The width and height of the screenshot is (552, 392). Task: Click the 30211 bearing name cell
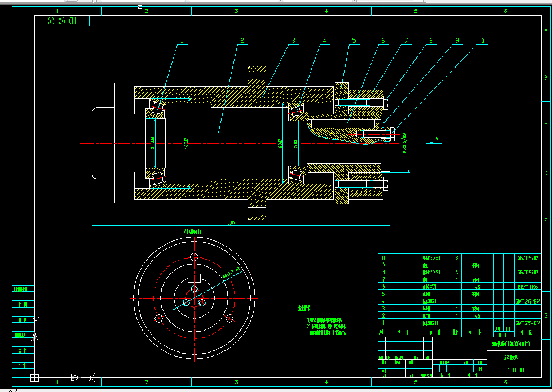coord(431,323)
